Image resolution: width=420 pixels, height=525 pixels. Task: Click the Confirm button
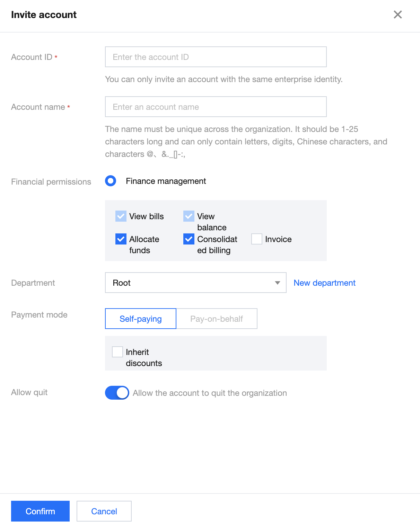tap(40, 511)
